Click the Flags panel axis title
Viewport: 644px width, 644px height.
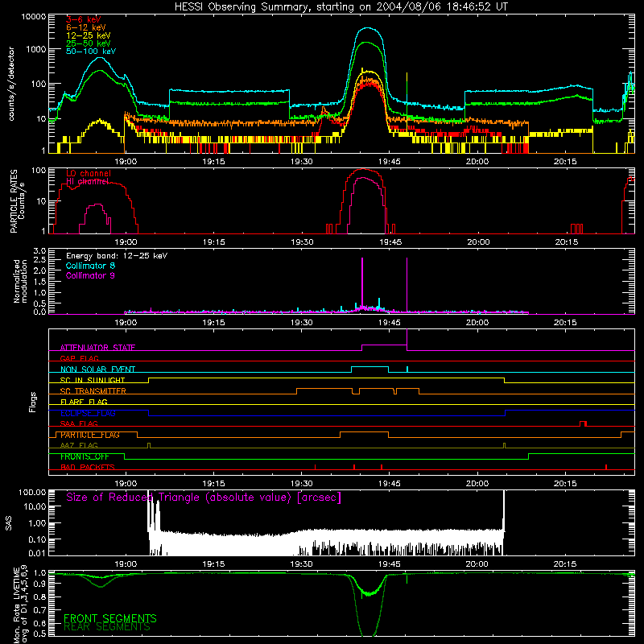[x=33, y=402]
